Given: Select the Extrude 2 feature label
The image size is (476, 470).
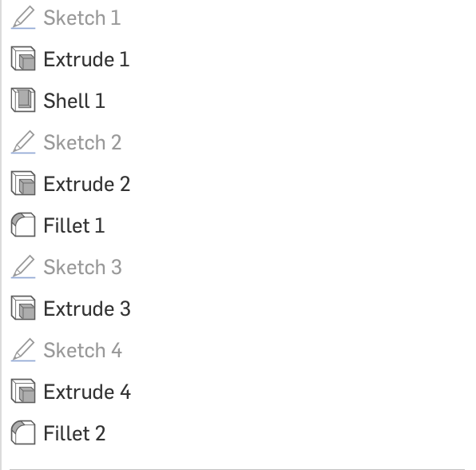Looking at the screenshot, I should click(x=87, y=184).
